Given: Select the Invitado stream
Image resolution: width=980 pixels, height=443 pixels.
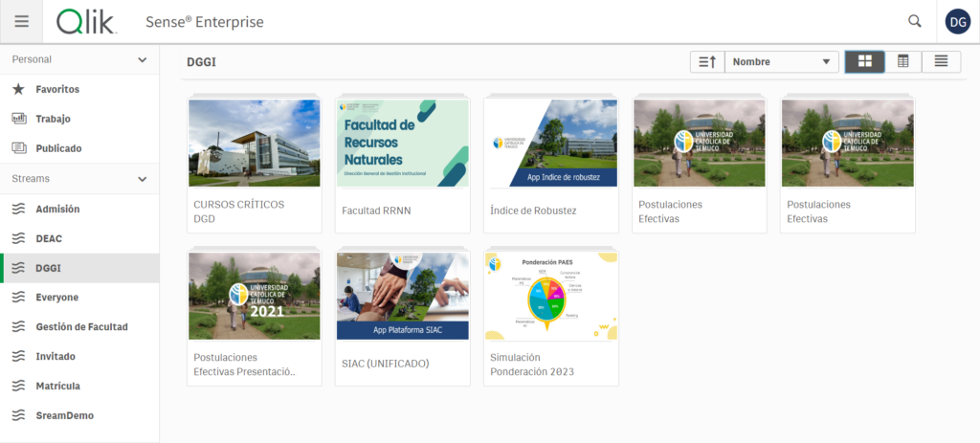Looking at the screenshot, I should 79,356.
